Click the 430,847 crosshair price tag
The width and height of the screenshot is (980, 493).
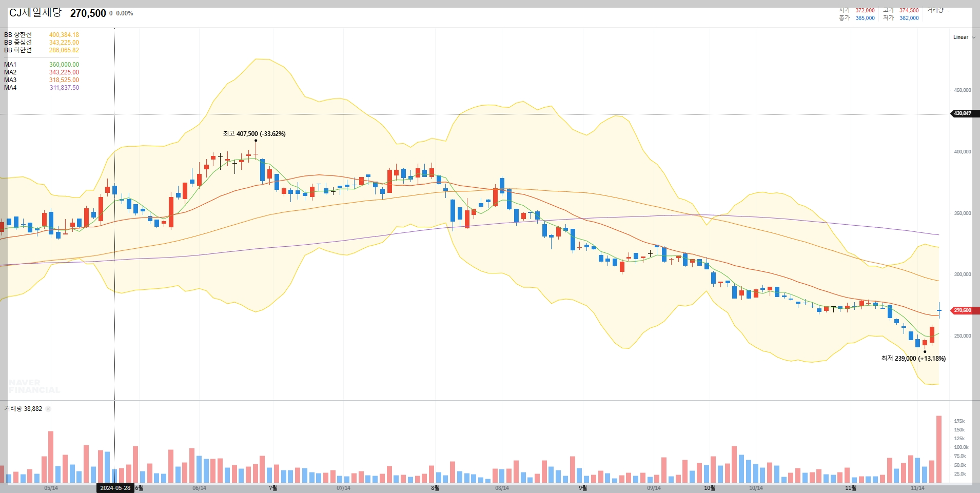click(965, 113)
